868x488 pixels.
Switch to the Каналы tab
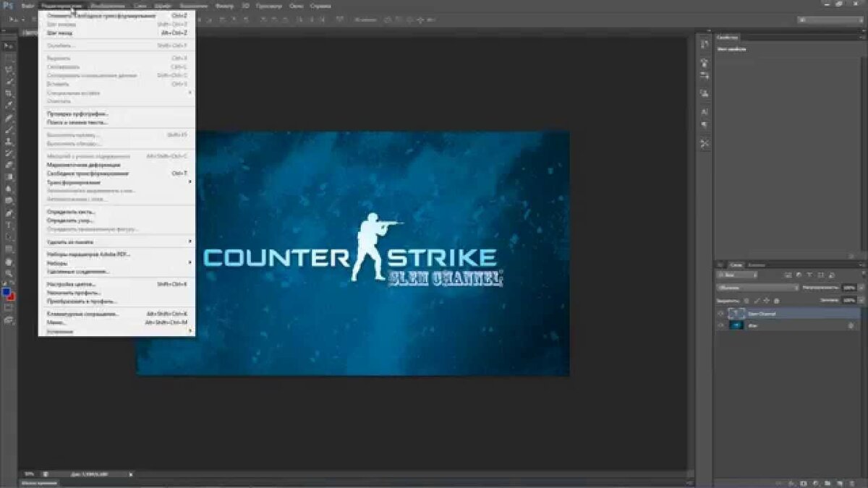point(756,265)
